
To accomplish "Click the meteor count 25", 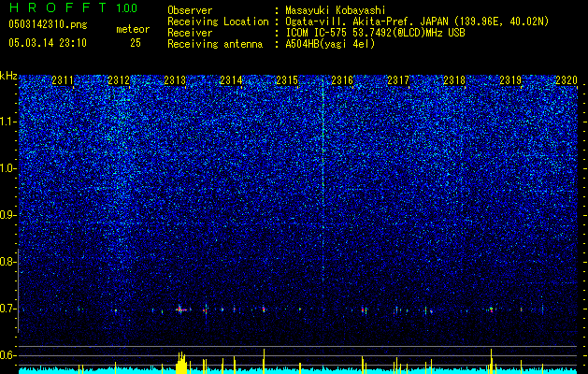I will coord(136,43).
